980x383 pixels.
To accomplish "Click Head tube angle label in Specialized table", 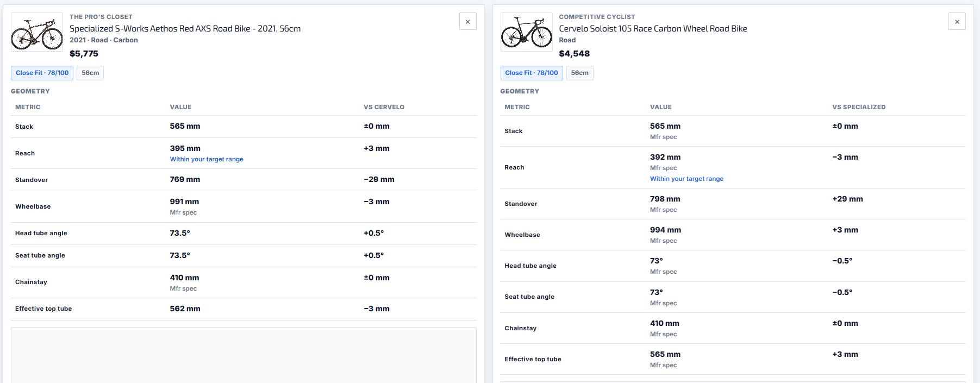I will [x=41, y=233].
